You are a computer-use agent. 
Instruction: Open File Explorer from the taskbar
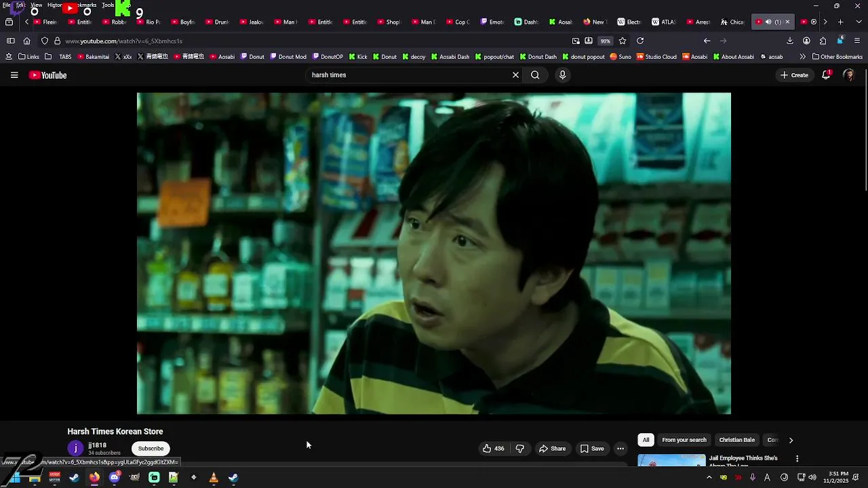35,477
